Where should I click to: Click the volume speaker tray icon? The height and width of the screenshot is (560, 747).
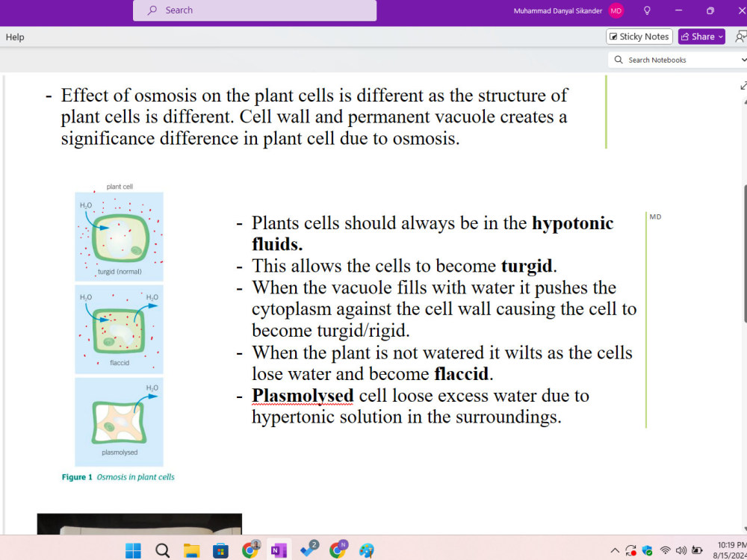(681, 550)
